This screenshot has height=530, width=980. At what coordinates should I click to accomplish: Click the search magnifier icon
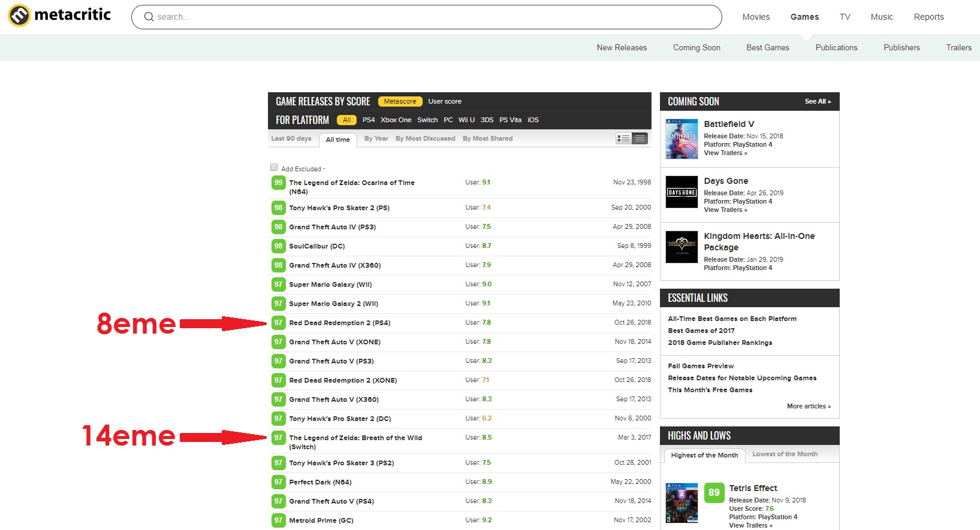point(149,17)
